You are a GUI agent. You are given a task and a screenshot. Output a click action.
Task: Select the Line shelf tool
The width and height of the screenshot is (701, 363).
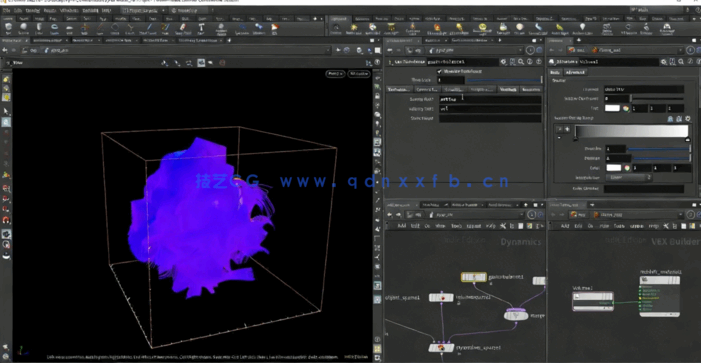click(100, 29)
